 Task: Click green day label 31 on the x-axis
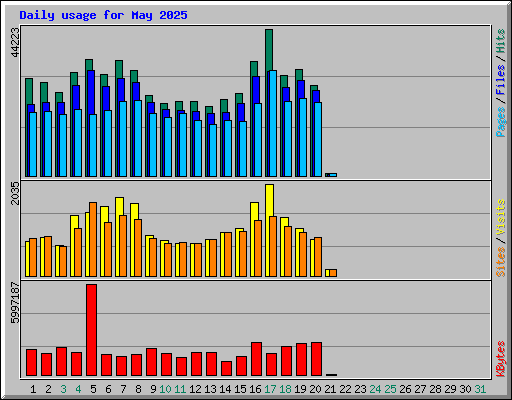coord(480,389)
